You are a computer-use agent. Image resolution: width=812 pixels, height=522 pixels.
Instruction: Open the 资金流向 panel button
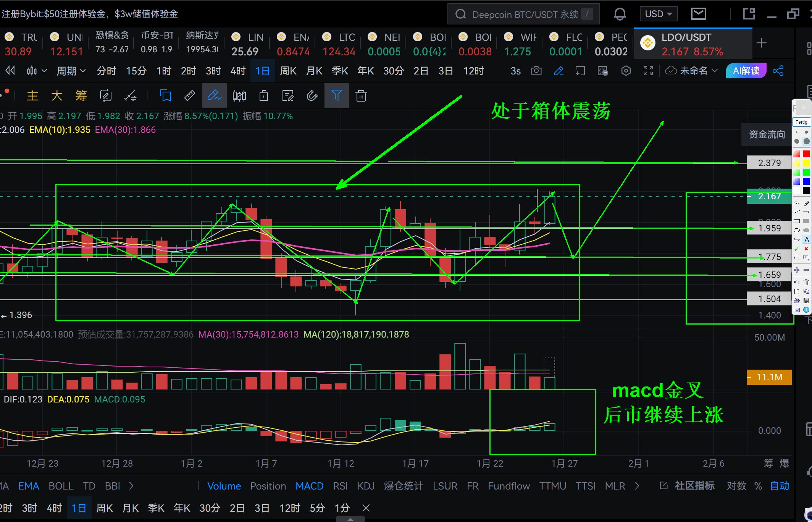click(x=767, y=134)
